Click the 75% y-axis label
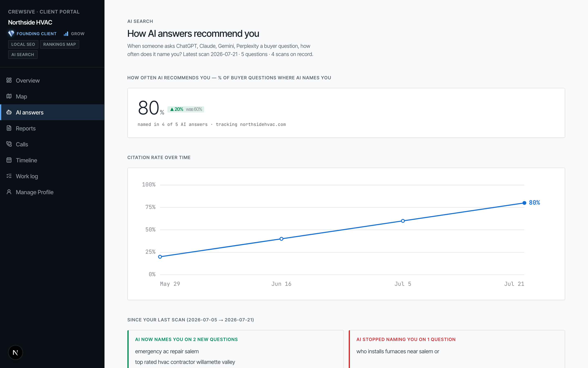Viewport: 588px width, 368px height. point(150,207)
